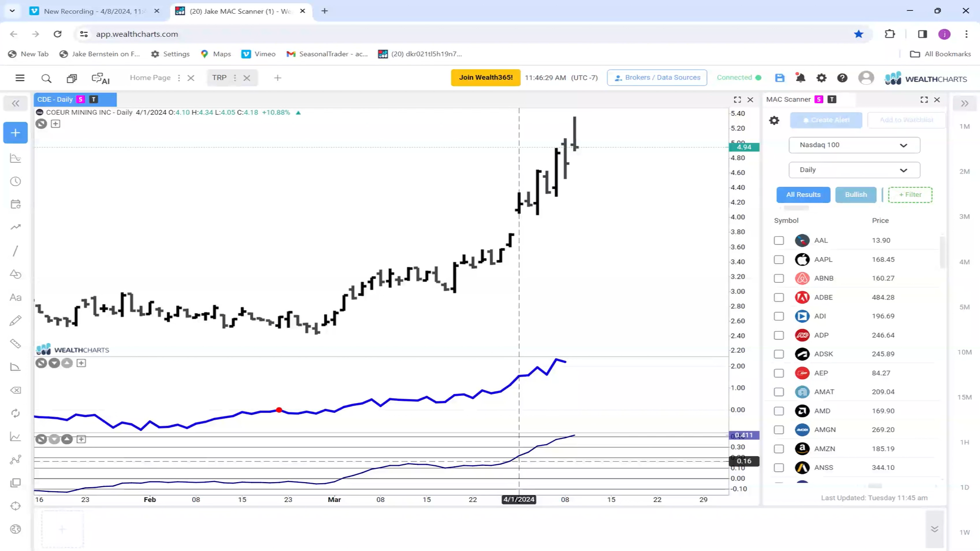The width and height of the screenshot is (980, 551).
Task: Switch to the TRP workspace tab
Action: point(219,78)
